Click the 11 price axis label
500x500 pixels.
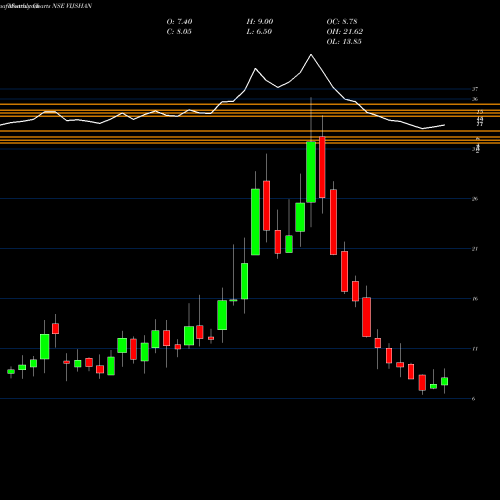tap(475, 349)
